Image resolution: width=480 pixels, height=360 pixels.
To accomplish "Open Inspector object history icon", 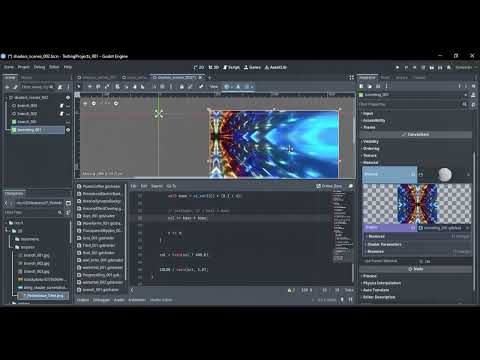I will [473, 86].
